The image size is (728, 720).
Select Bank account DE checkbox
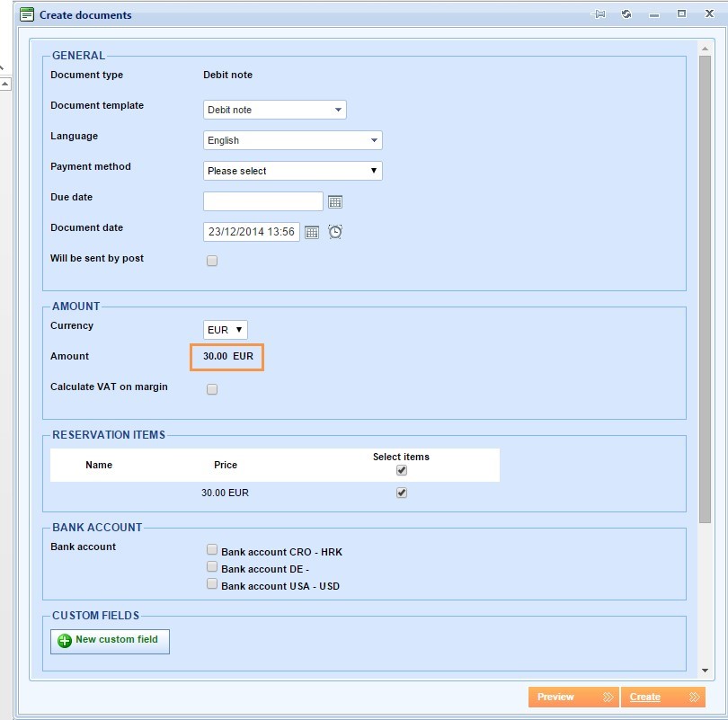212,566
